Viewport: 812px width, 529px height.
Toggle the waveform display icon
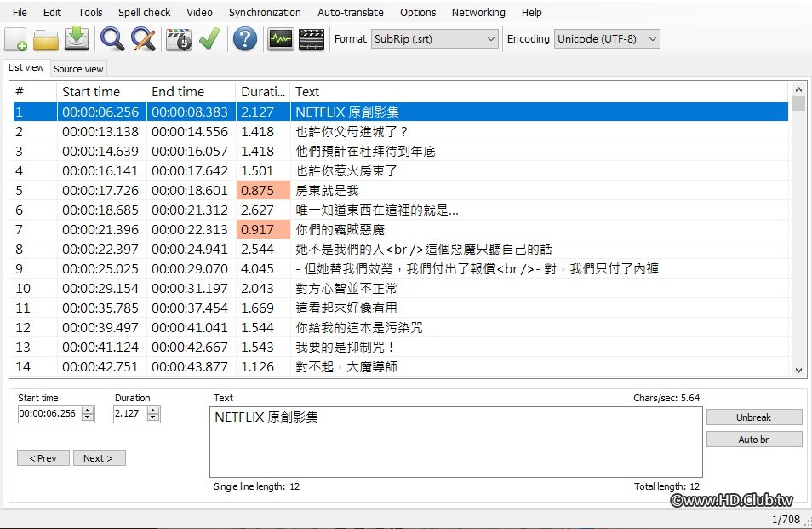281,39
